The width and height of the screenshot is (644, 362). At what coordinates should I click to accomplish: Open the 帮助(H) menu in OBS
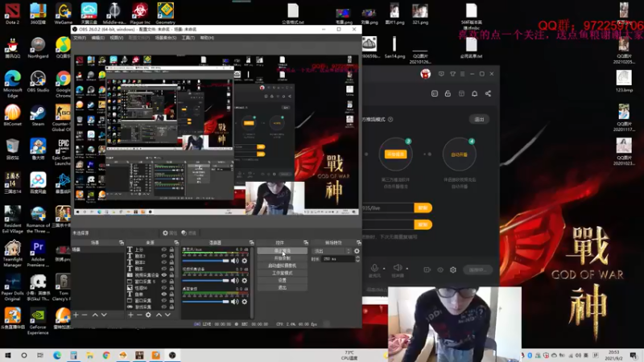click(x=207, y=38)
